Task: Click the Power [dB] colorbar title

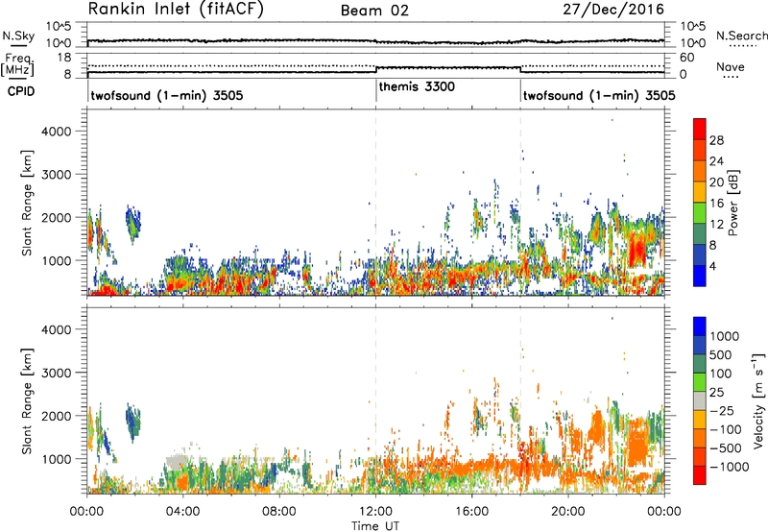Action: [x=732, y=203]
